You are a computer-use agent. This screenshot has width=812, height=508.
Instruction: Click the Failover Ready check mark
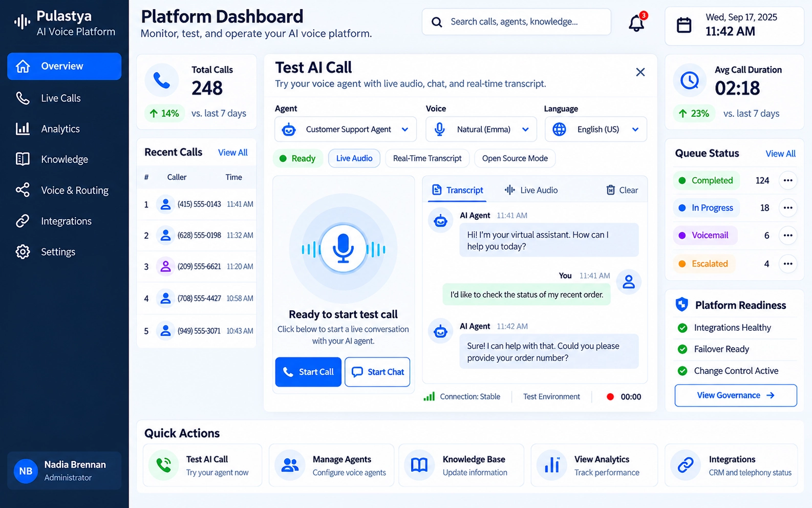tap(682, 349)
